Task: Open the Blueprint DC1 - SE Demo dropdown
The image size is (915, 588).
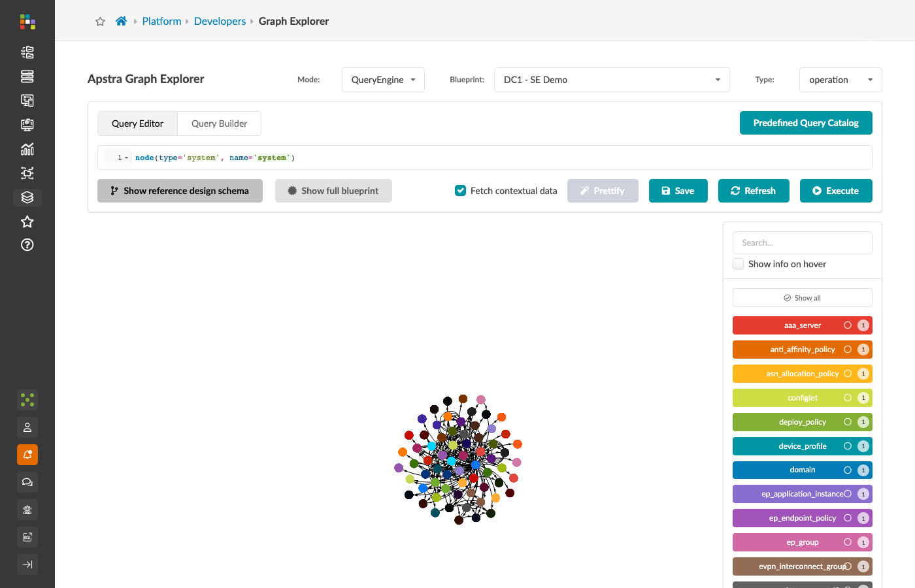Action: tap(612, 80)
